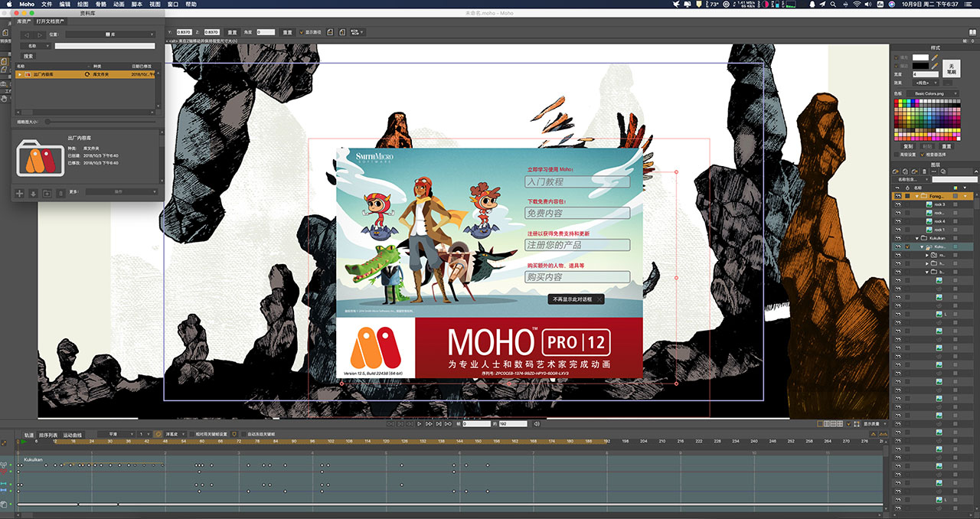Screen dimensions: 980x519
Task: Click the fill color swatch in Style panel
Action: click(x=920, y=57)
